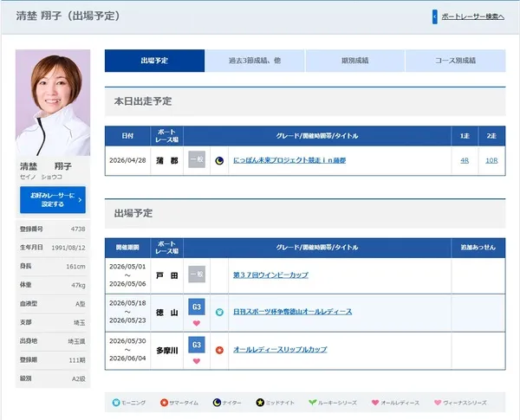Click the 161cm height value
The image size is (520, 420).
point(75,267)
